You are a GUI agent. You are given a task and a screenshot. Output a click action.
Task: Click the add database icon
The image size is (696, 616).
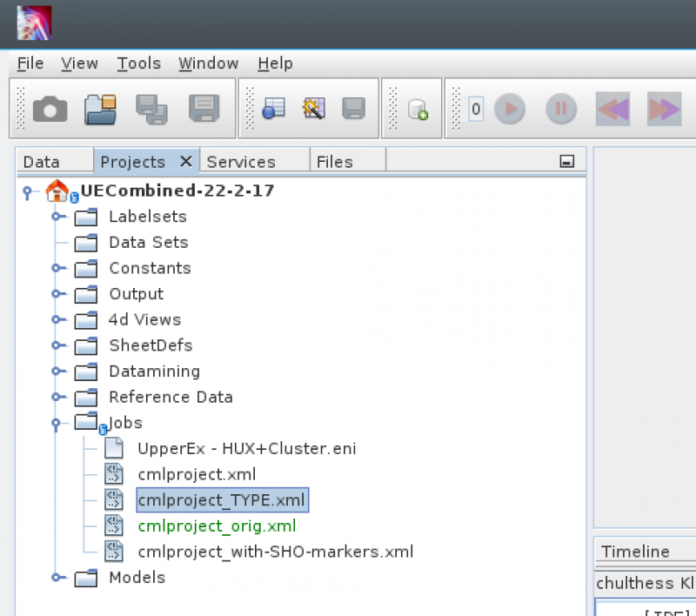pyautogui.click(x=418, y=110)
